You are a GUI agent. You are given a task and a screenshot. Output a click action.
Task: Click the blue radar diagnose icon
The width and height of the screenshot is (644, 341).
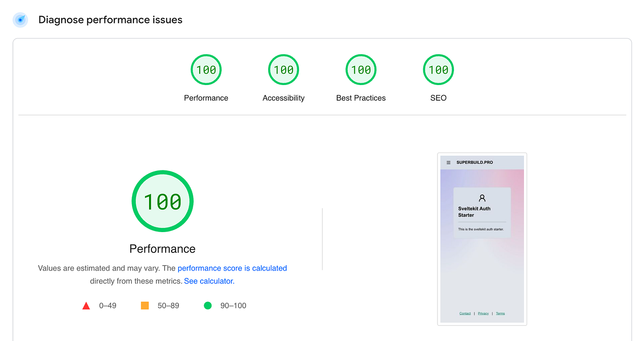click(20, 20)
